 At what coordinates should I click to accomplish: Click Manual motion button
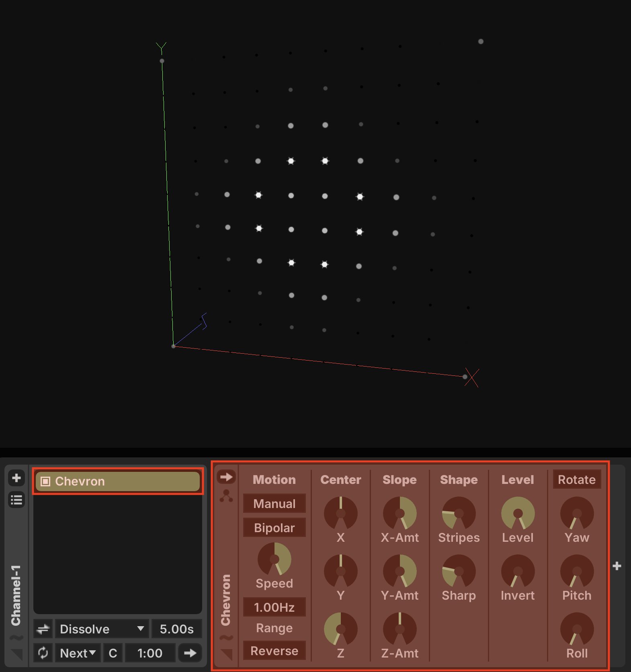[x=275, y=504]
